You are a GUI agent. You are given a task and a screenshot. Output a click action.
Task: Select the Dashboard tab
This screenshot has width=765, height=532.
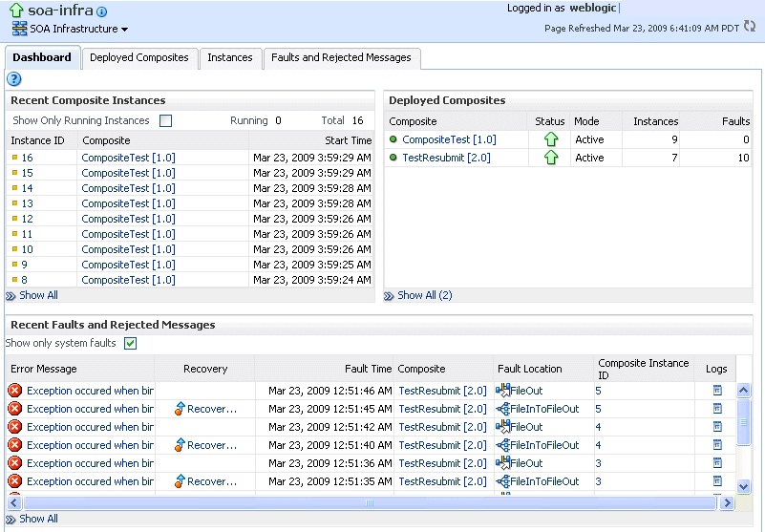pos(42,57)
